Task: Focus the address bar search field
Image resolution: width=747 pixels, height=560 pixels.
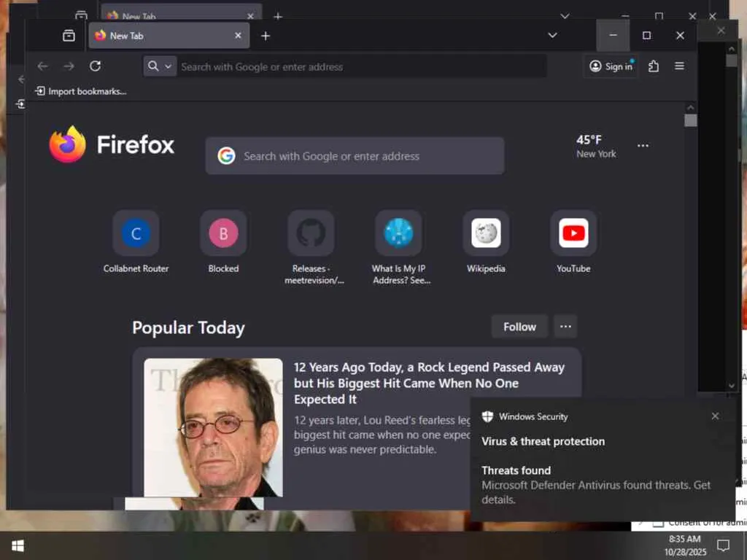Action: (x=362, y=66)
